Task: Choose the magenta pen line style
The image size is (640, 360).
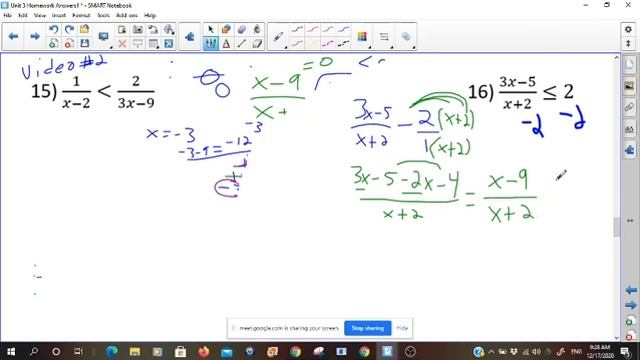Action: pyautogui.click(x=328, y=43)
